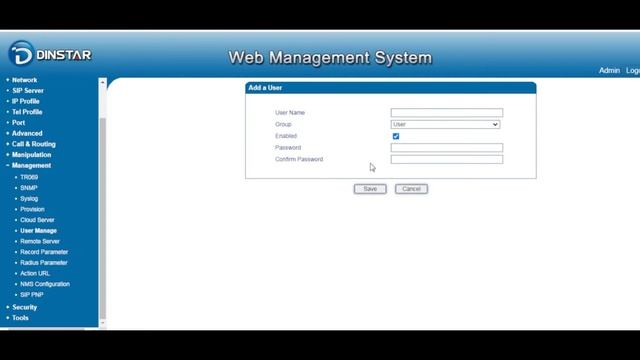The width and height of the screenshot is (640, 360).
Task: Click the User Name input field
Action: click(x=447, y=113)
